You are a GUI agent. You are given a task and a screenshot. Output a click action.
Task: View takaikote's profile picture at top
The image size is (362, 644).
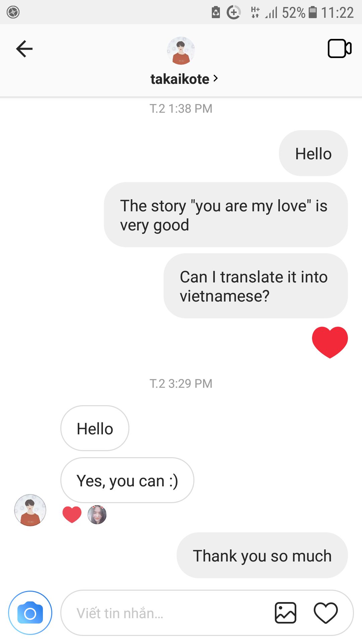(181, 51)
